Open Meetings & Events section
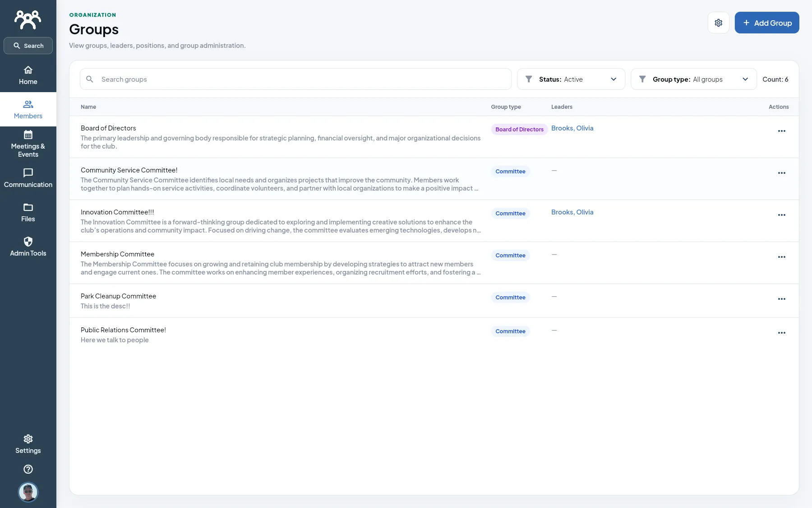812x508 pixels. click(28, 144)
